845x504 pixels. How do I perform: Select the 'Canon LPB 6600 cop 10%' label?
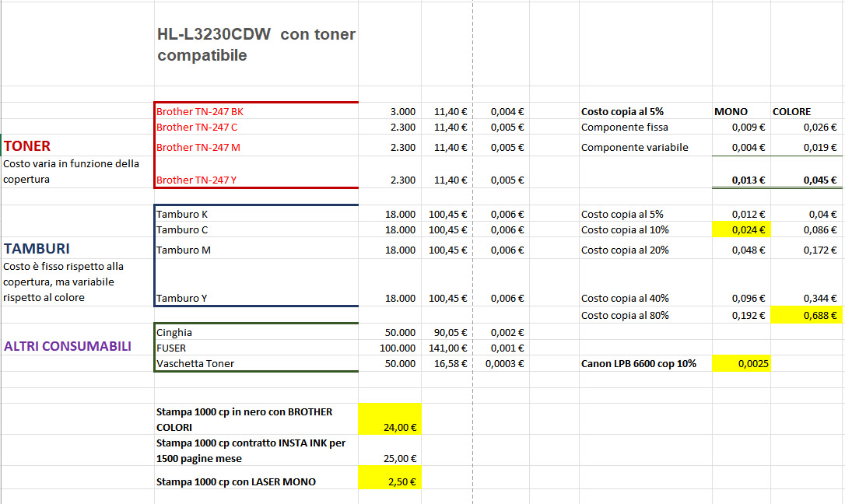tap(646, 363)
